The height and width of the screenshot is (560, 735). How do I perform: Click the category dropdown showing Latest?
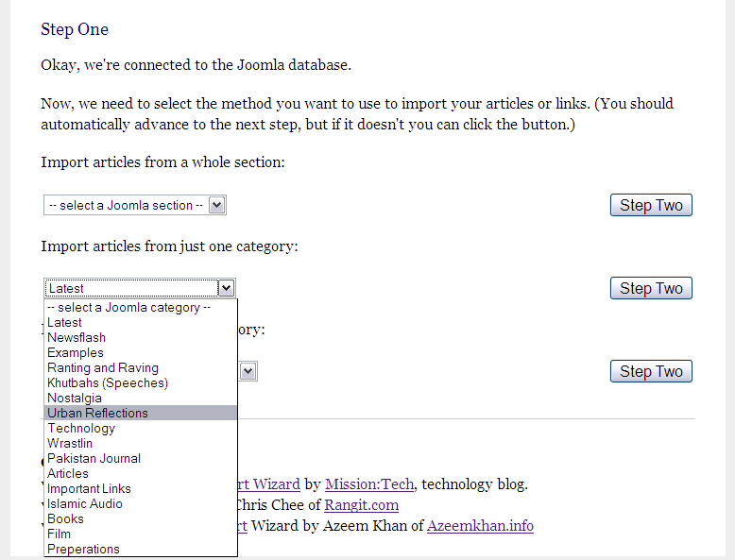click(x=139, y=288)
